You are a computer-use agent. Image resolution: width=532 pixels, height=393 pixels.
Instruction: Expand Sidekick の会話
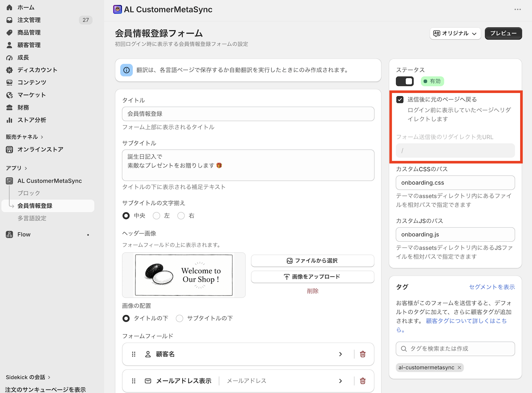tap(28, 377)
